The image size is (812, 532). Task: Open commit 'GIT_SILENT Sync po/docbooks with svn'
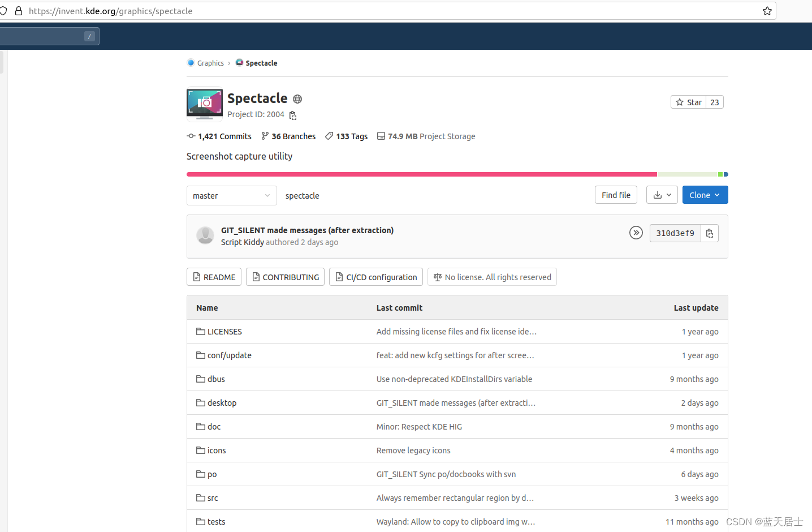446,474
